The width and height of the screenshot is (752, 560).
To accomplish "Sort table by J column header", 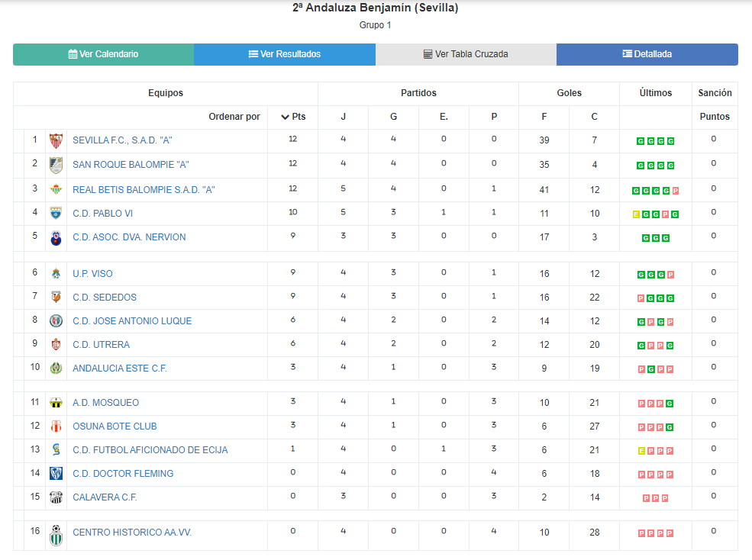I will point(343,117).
